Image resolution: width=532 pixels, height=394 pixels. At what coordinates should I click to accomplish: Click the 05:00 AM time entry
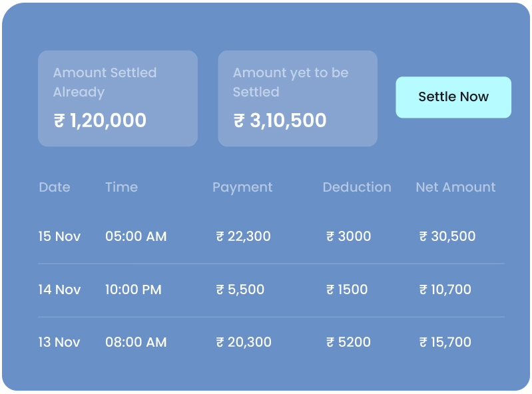(x=136, y=236)
